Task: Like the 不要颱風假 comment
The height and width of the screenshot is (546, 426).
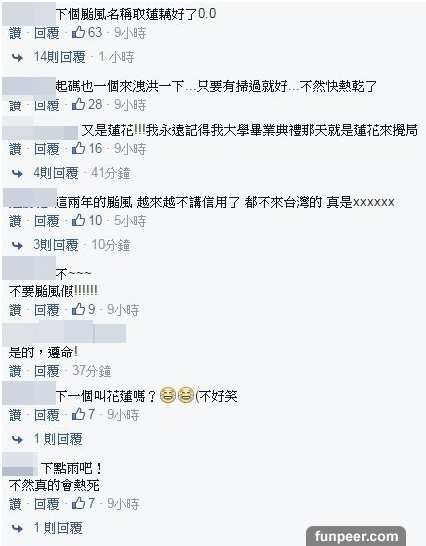Action: 15,310
